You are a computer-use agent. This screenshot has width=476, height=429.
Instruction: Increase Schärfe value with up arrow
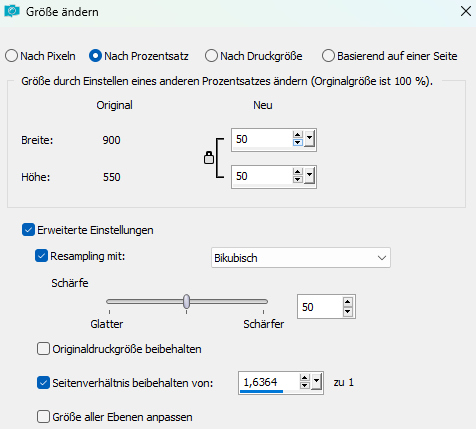click(x=348, y=302)
